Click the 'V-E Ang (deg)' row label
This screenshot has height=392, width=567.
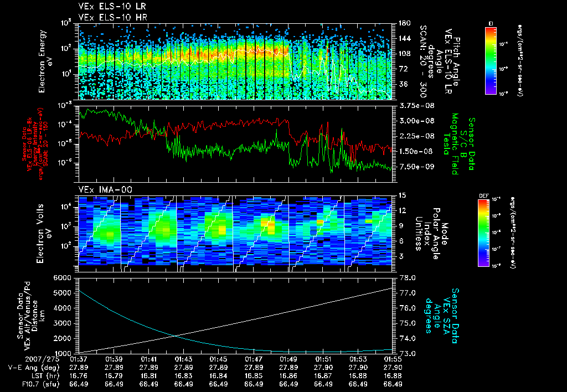tap(34, 368)
